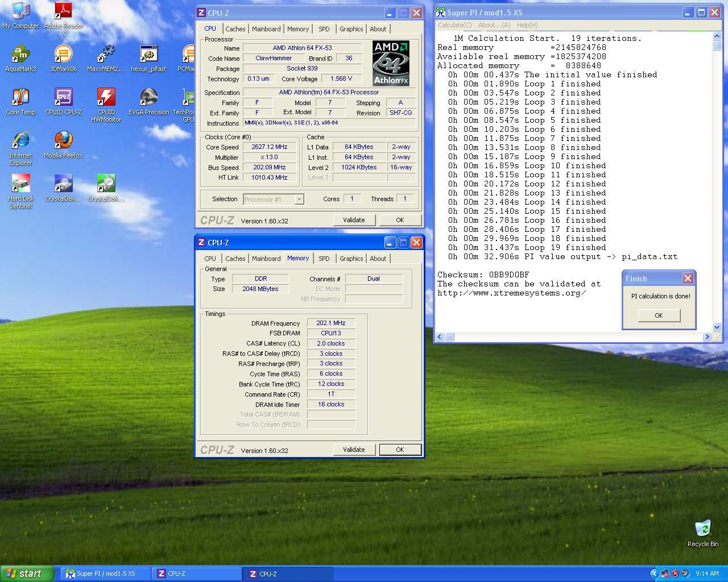
Task: Close the Finish dialog
Action: 688,278
